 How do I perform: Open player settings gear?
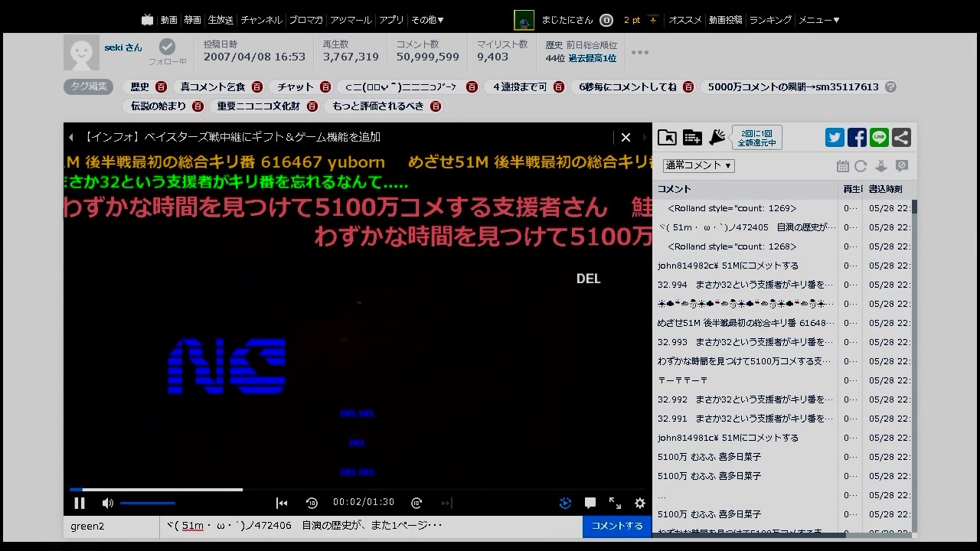(x=640, y=503)
